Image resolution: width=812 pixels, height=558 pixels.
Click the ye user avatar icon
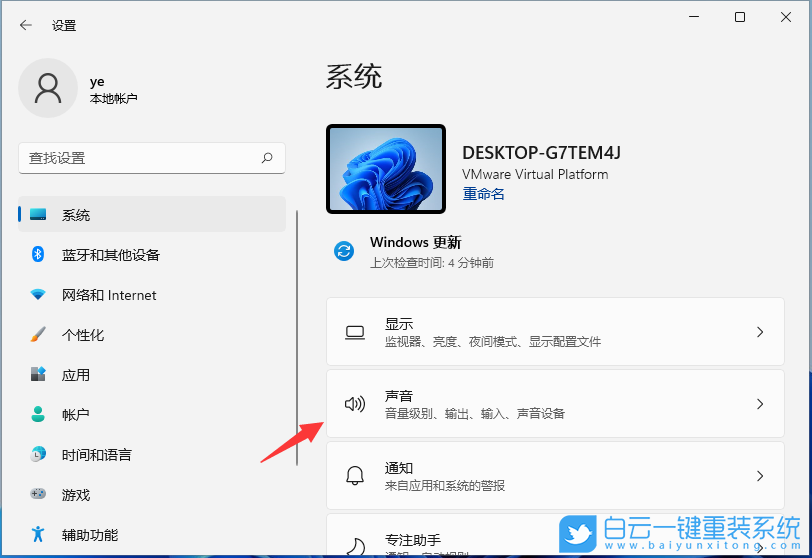pos(48,88)
